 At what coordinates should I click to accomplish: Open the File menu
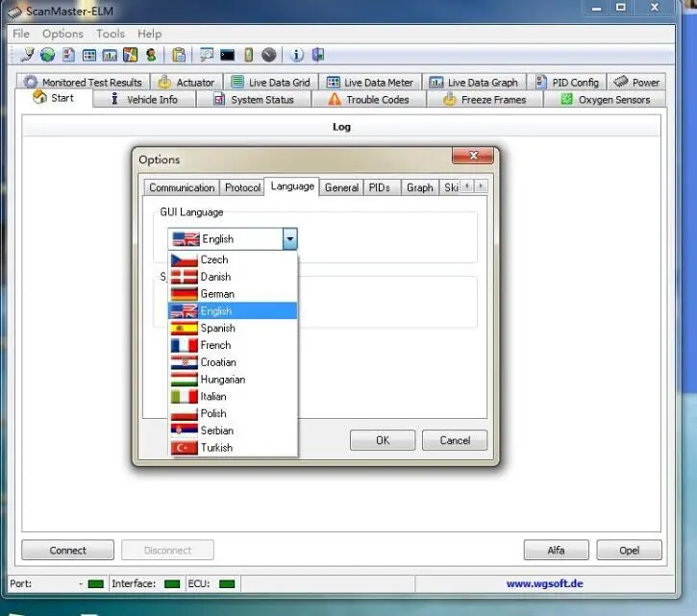21,34
